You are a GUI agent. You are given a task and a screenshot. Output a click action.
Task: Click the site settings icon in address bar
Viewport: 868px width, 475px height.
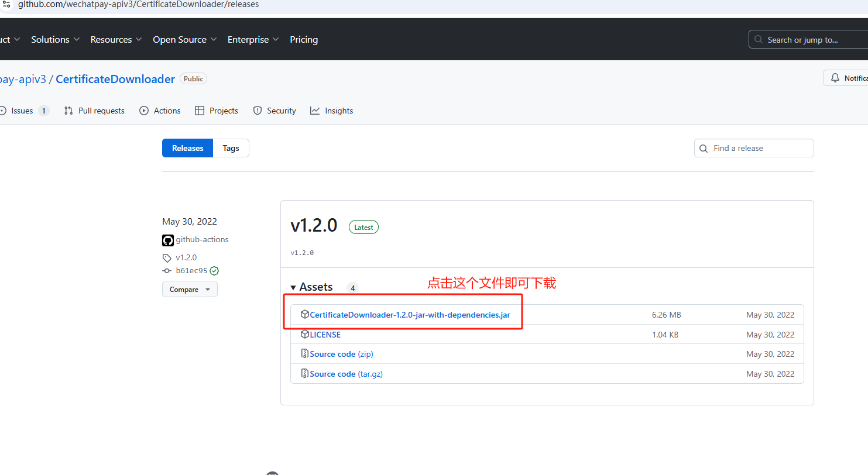[6, 4]
